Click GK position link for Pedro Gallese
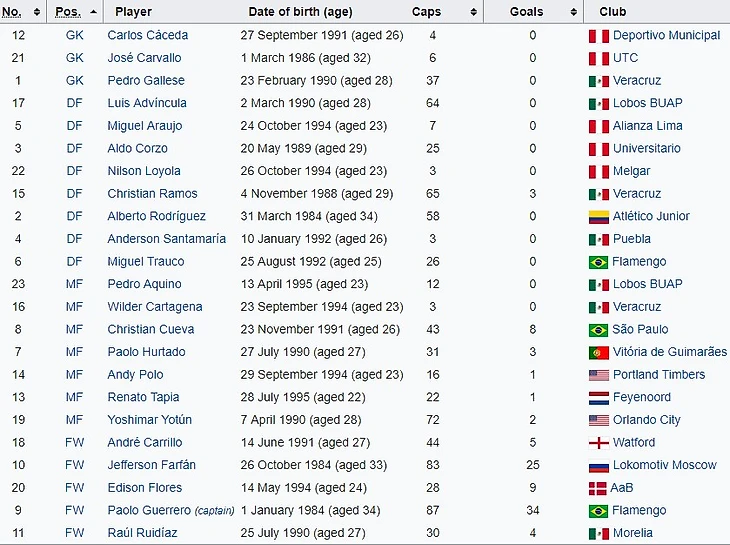 [x=75, y=81]
